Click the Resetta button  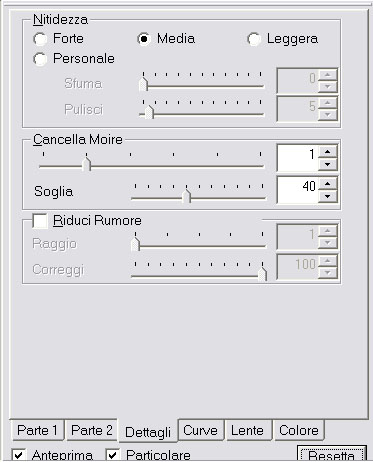(x=331, y=455)
